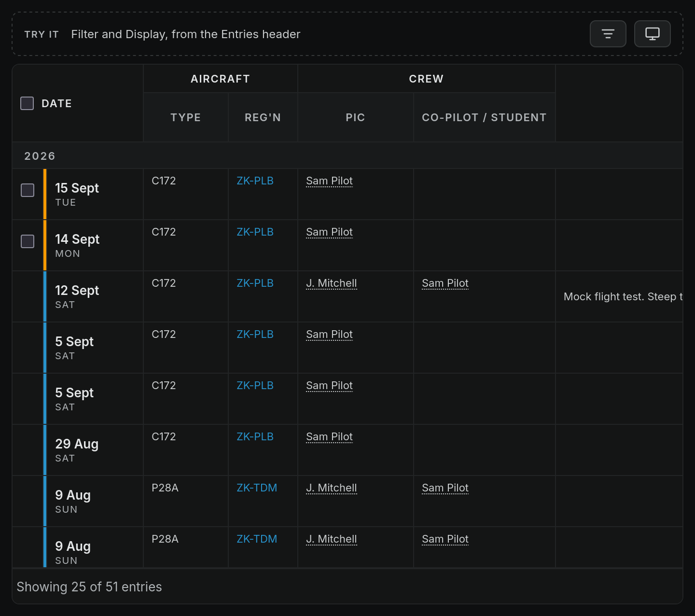
Task: Tick the select-all checkbox beside DATE
Action: (27, 103)
